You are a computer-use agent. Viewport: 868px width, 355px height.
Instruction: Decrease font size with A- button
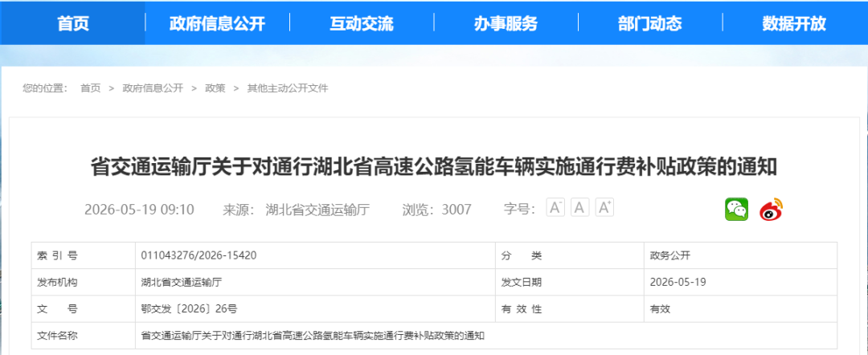coord(555,208)
